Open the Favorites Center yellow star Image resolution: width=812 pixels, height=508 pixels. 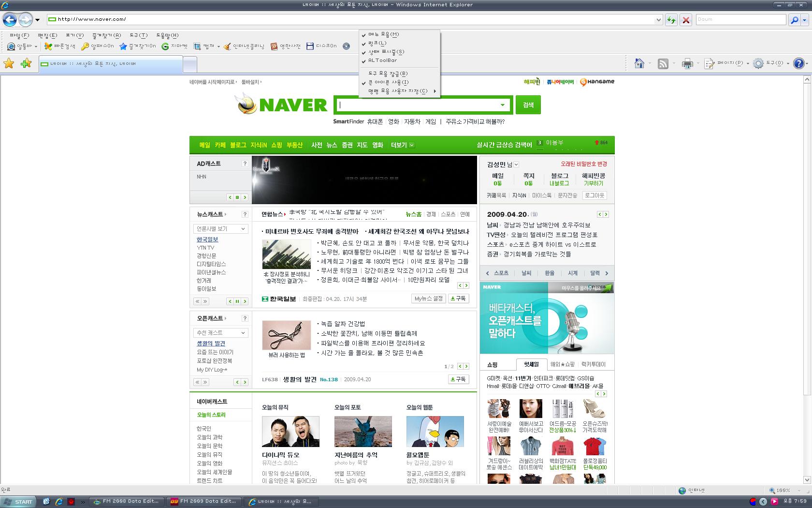[x=9, y=63]
